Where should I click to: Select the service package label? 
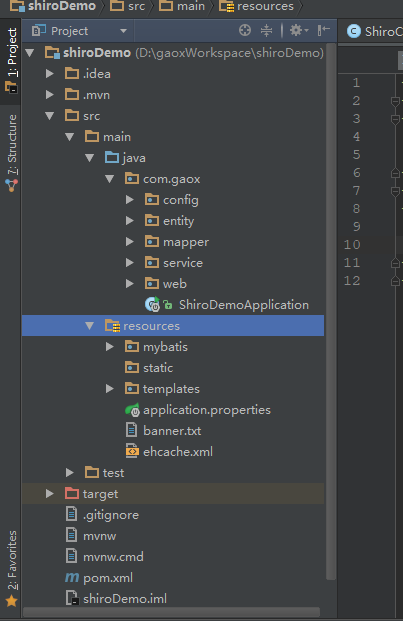coord(183,263)
